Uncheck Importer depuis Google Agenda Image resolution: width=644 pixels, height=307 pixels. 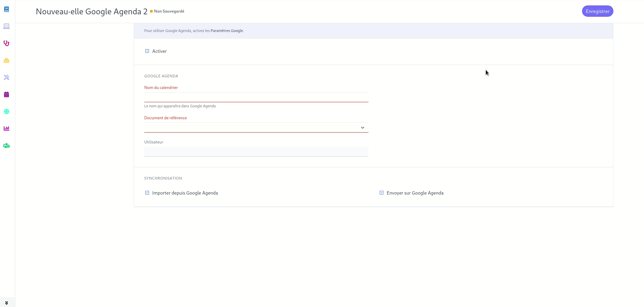point(147,193)
